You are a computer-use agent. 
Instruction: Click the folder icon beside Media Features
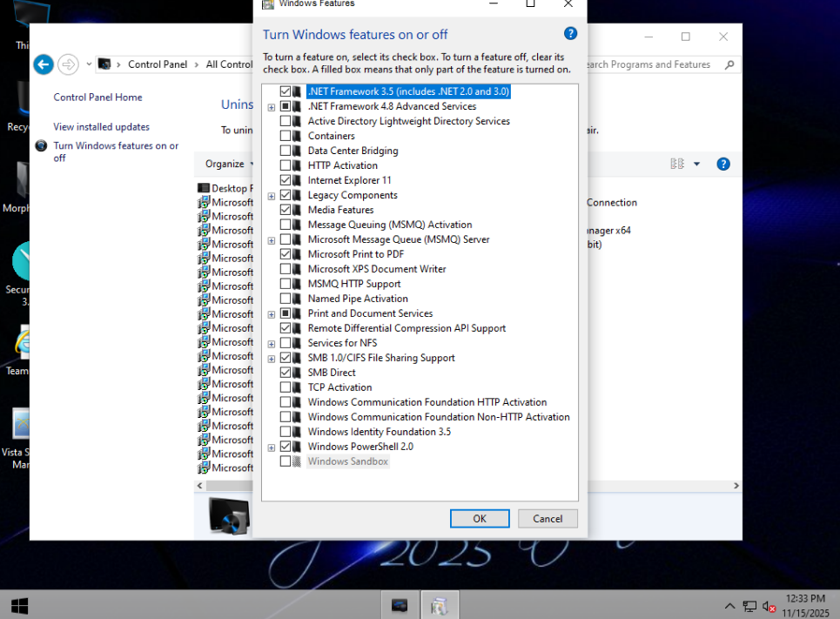tap(297, 210)
